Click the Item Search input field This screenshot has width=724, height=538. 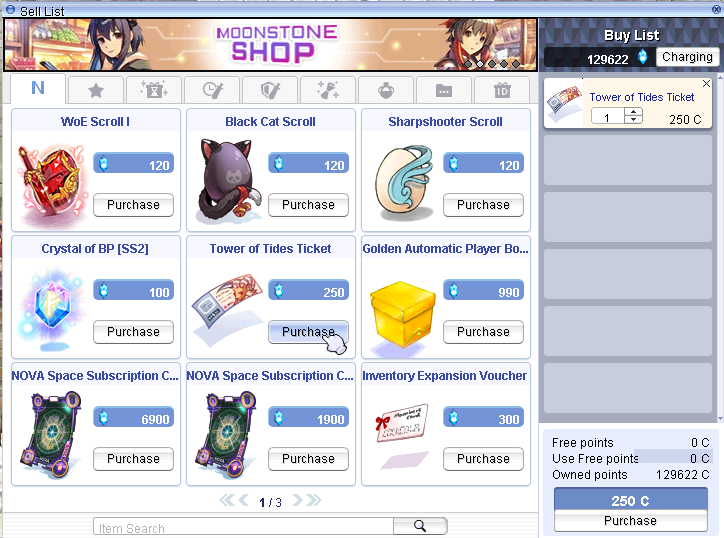pos(243,526)
